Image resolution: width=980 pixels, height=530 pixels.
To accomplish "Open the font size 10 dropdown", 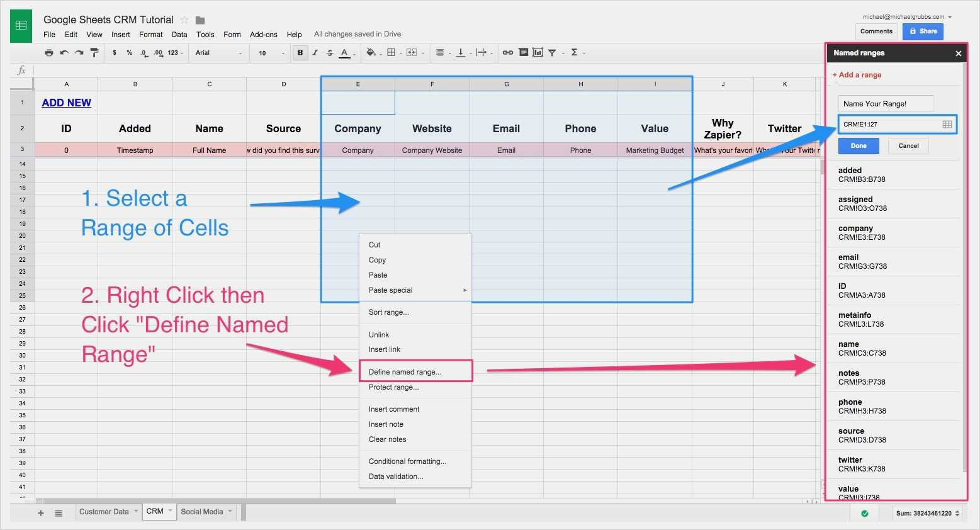I will click(x=271, y=53).
